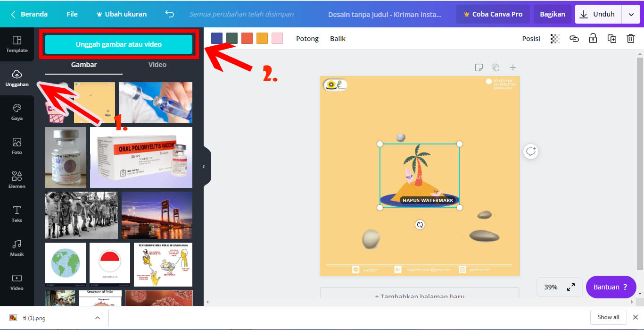The width and height of the screenshot is (644, 330).
Task: Open the zoom level 39% menu
Action: point(551,287)
